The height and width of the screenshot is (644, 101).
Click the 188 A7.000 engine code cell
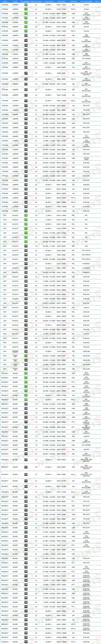[86, 369]
